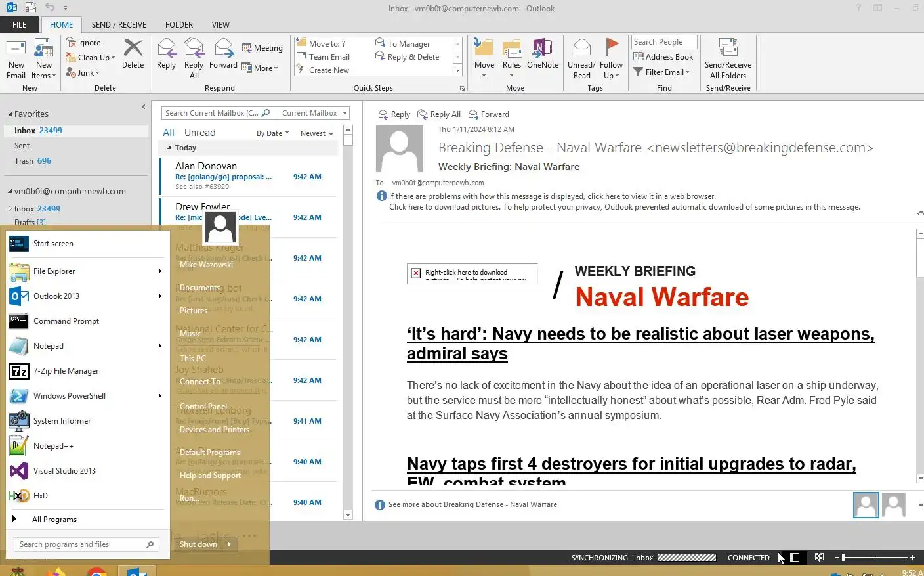
Task: Open the Filter Email dropdown
Action: [661, 72]
